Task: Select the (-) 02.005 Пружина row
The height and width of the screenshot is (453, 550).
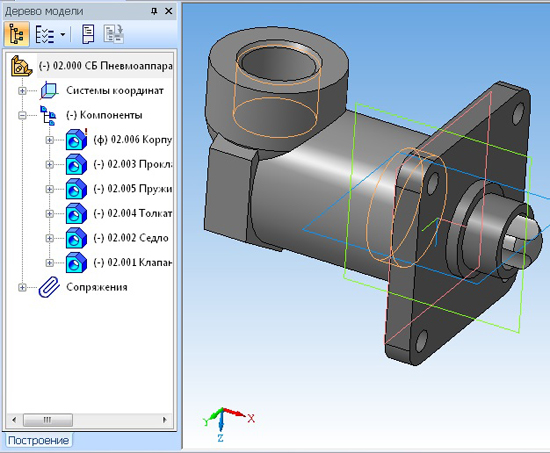Action: [133, 189]
